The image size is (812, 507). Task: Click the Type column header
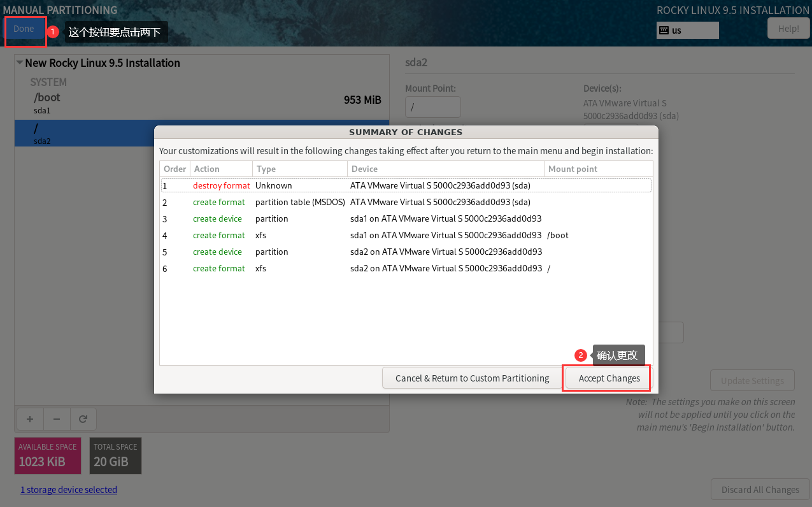299,169
